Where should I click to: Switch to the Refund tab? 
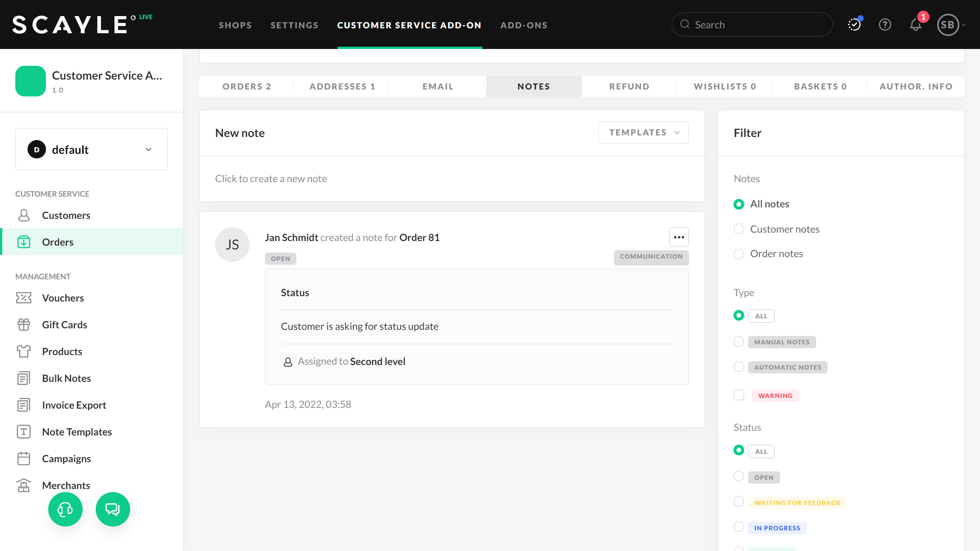pyautogui.click(x=629, y=86)
